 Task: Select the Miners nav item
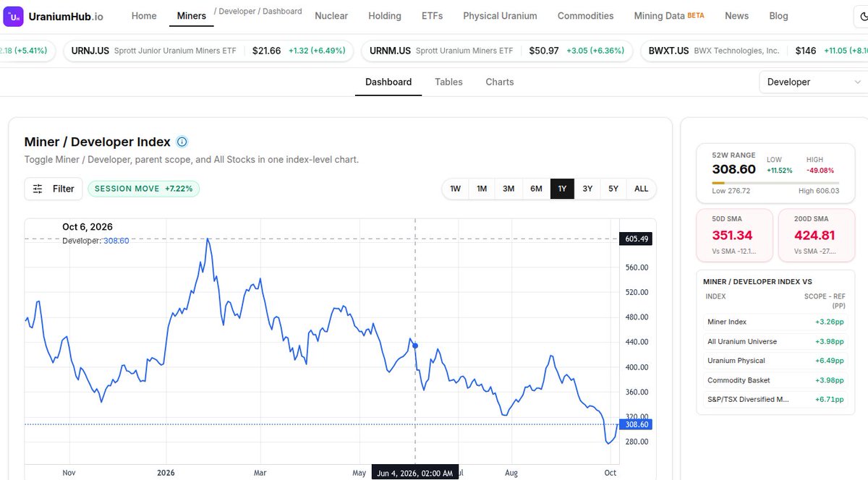point(192,16)
